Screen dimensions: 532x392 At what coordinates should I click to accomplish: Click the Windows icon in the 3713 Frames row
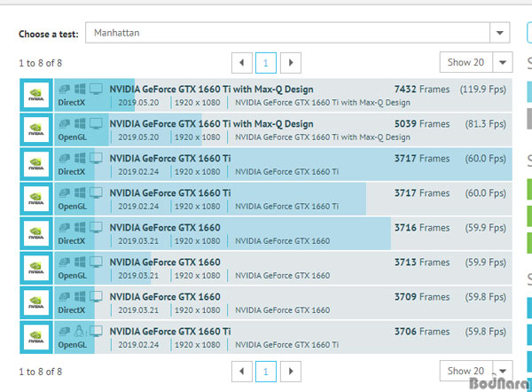pos(80,262)
